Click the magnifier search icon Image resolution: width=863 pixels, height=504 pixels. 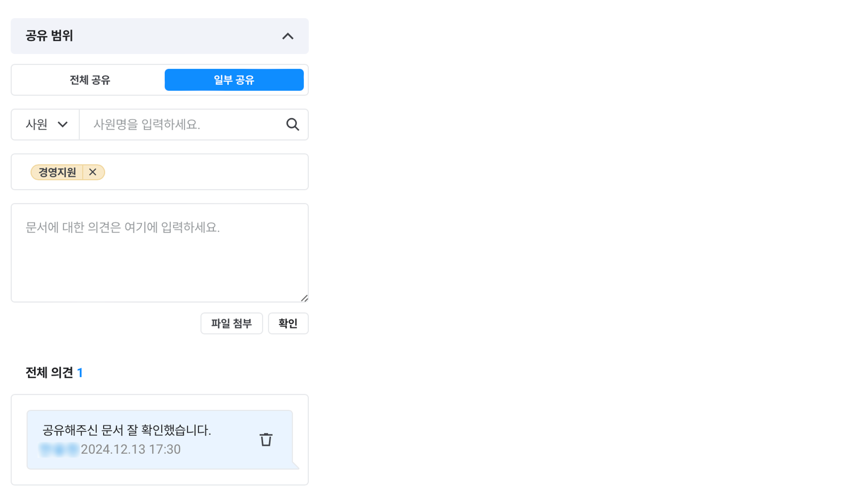click(x=293, y=124)
